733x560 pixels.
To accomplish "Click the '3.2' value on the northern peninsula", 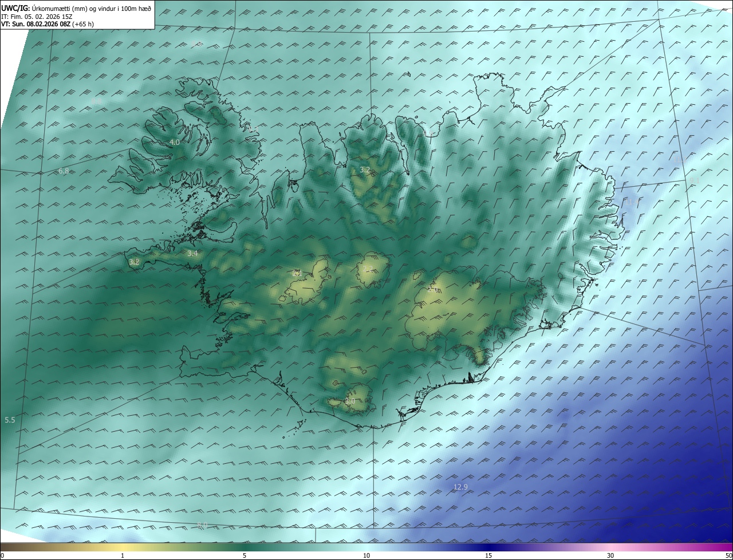I will click(365, 169).
